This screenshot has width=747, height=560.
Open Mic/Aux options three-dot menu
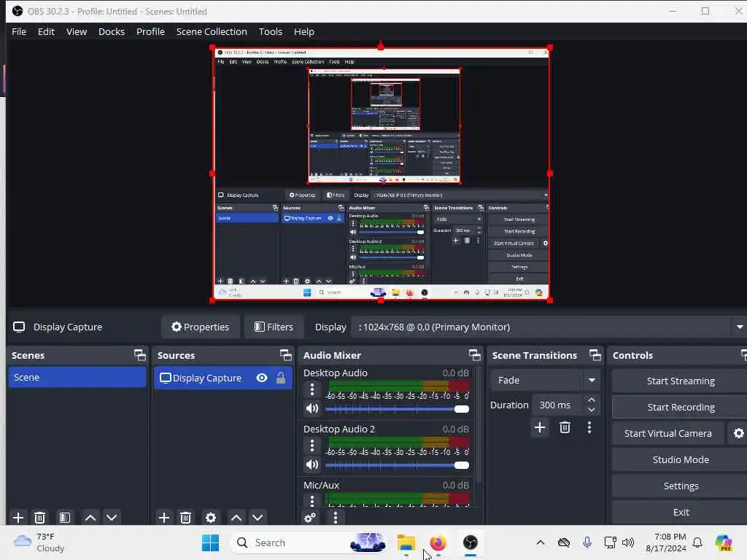[x=312, y=500]
